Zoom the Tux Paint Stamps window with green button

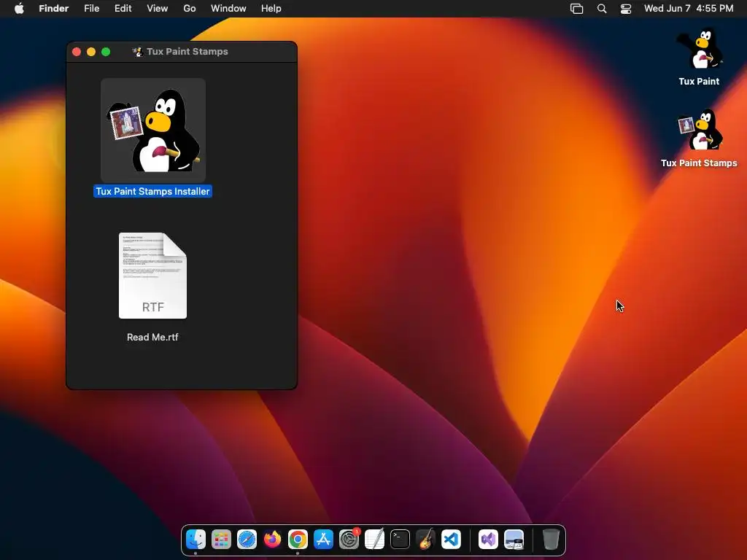106,52
